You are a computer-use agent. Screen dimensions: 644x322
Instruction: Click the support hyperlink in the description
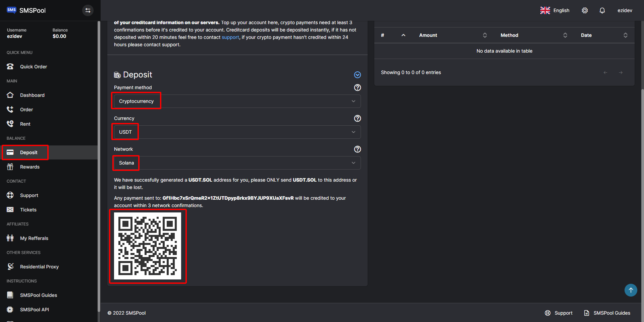tap(230, 37)
